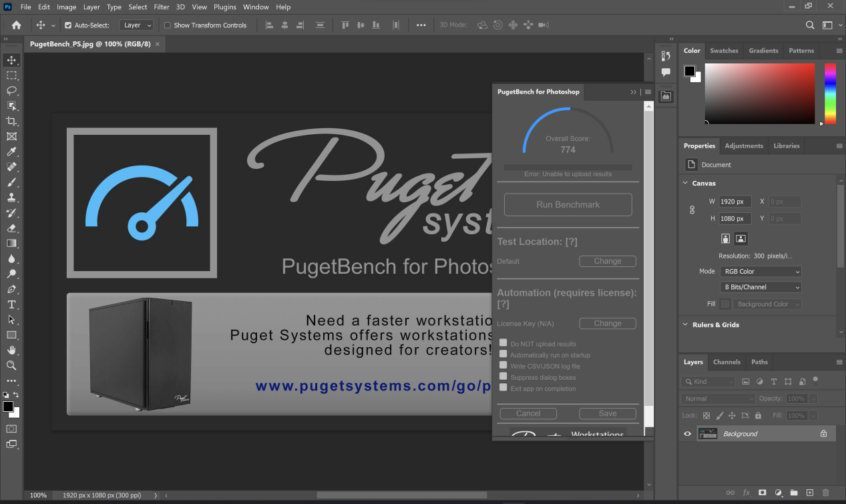Viewport: 846px width, 504px height.
Task: Click the Cancel button in PugetBench
Action: click(x=528, y=413)
